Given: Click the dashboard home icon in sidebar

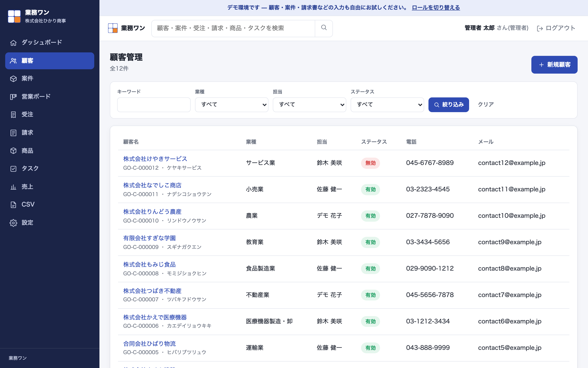Looking at the screenshot, I should coord(13,43).
